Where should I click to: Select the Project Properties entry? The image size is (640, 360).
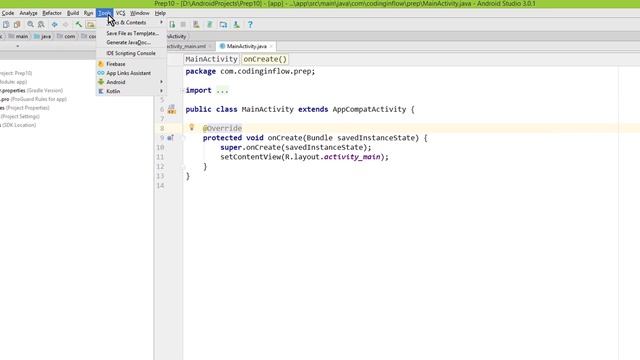24,108
